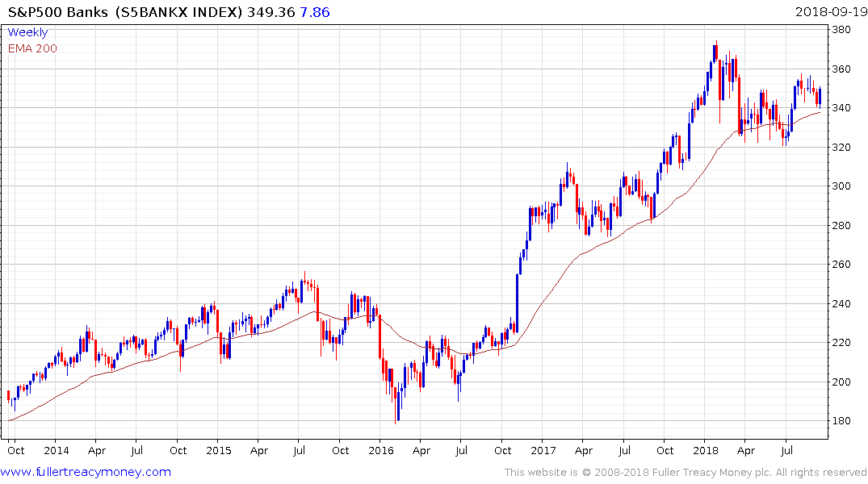The height and width of the screenshot is (484, 868).
Task: Click the 180 price axis label
Action: (841, 421)
